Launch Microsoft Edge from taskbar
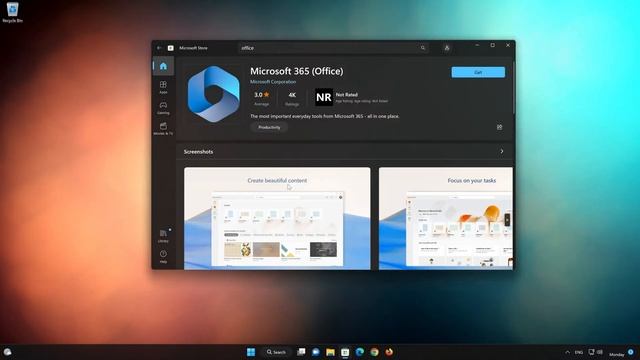Screen dimensions: 640x360 click(360, 352)
